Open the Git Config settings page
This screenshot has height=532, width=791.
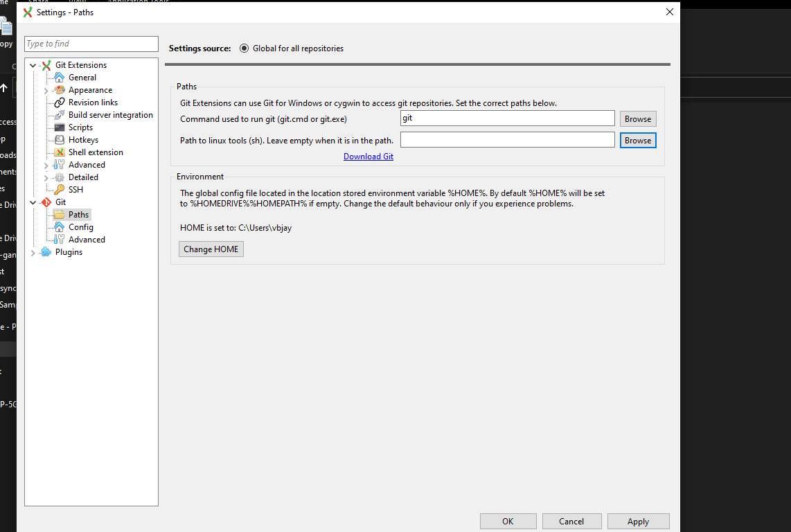click(x=81, y=227)
